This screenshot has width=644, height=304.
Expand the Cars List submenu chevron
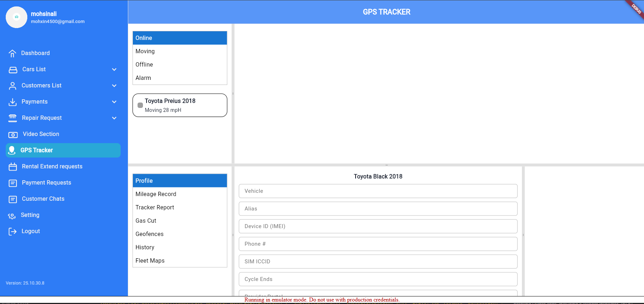click(114, 69)
